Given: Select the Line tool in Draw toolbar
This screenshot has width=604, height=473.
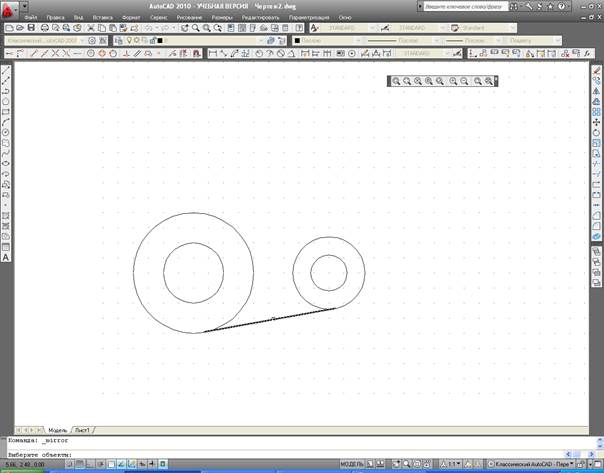Looking at the screenshot, I should [x=6, y=70].
